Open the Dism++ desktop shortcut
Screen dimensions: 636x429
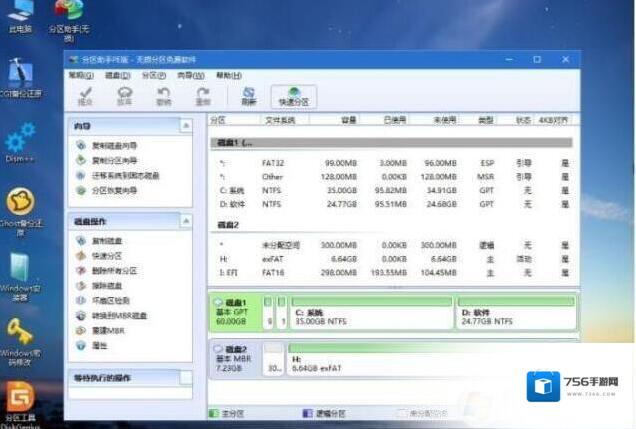20,140
